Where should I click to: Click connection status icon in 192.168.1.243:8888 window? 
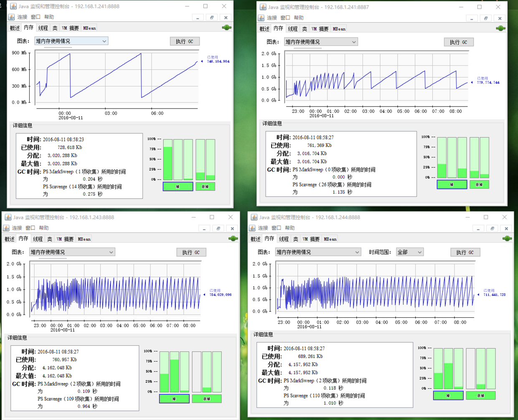(x=233, y=238)
